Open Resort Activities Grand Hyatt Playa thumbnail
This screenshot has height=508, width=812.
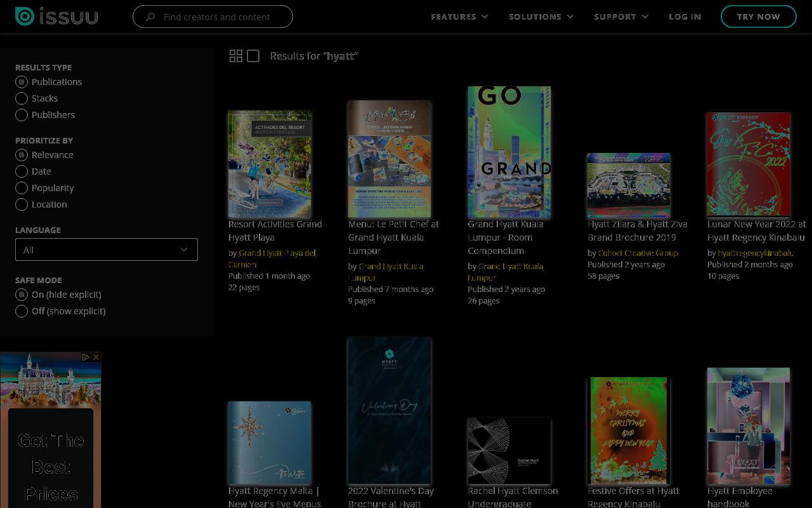[270, 164]
